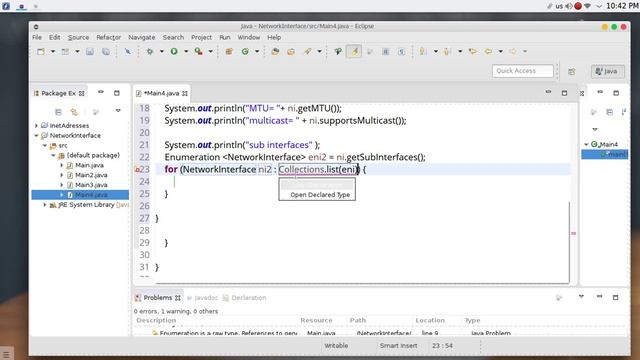
Task: Click the Open Type toolbar icon
Action: pos(275,51)
